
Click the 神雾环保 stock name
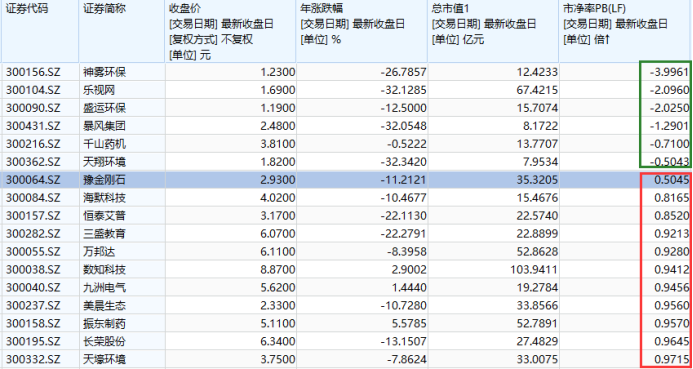(x=105, y=72)
